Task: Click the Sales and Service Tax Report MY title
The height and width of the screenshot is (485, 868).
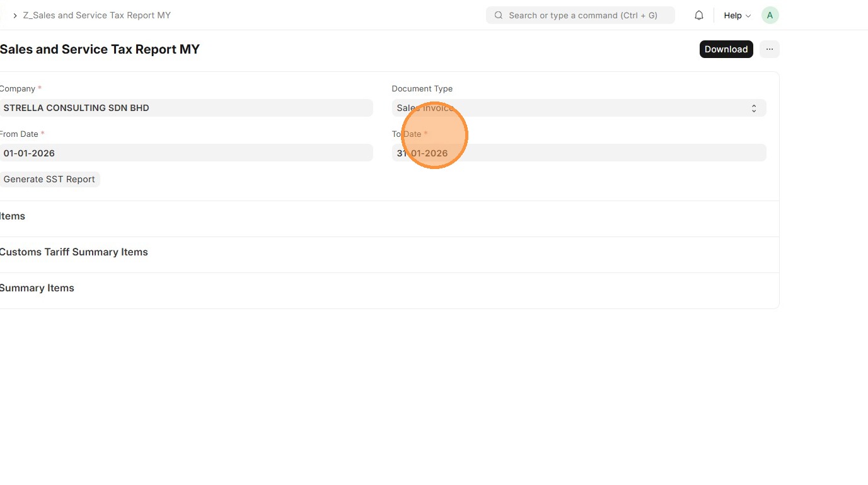Action: click(x=100, y=49)
